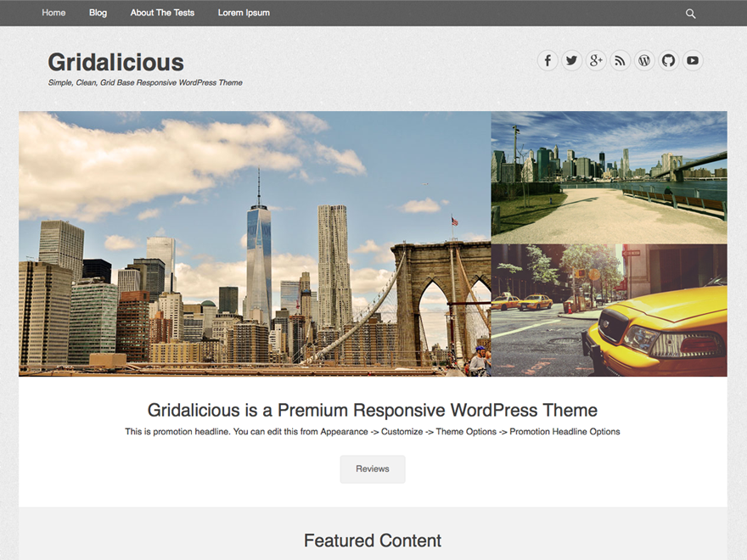Open the Twitter social icon

(571, 60)
